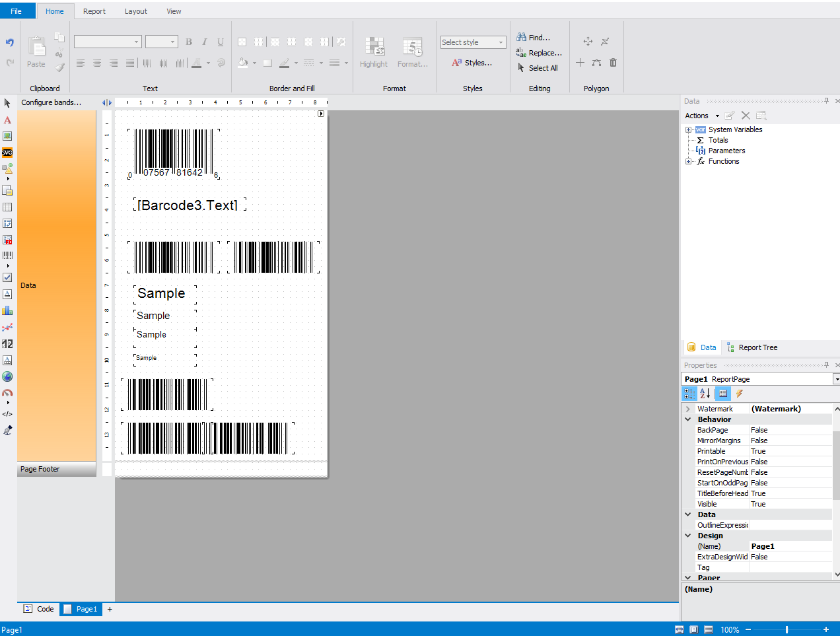Viewport: 840px width, 636px height.
Task: Click Select All in Editing group
Action: (538, 68)
